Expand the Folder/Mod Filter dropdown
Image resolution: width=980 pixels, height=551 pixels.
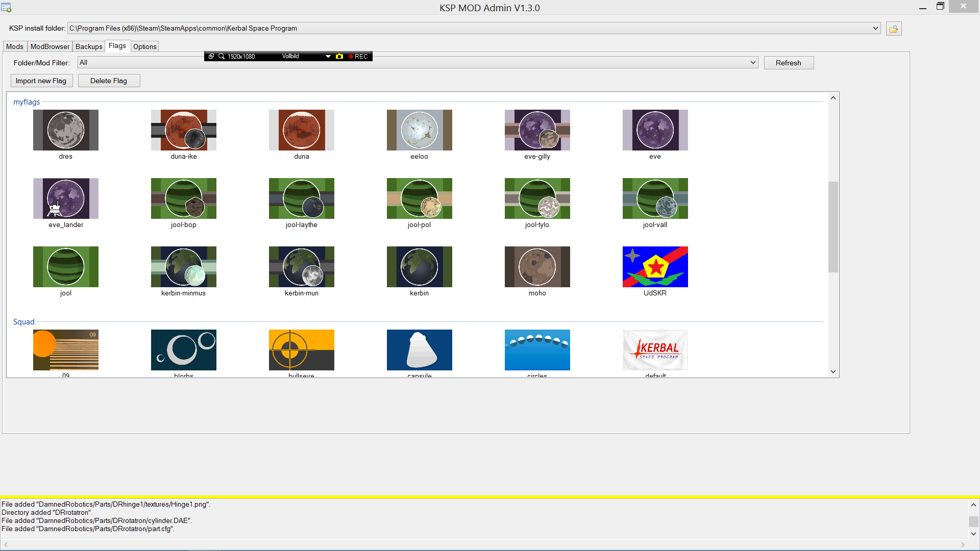(x=753, y=63)
